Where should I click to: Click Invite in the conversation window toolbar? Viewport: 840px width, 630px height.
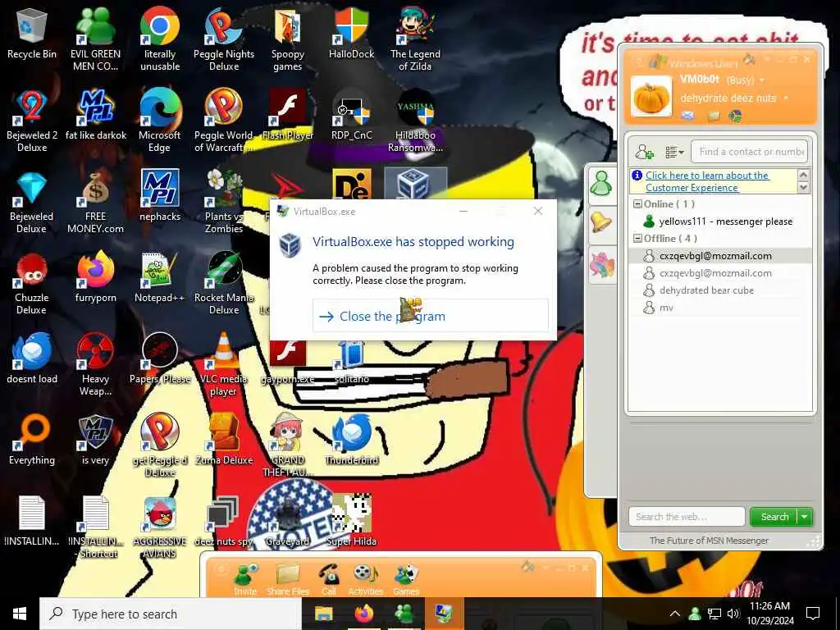pyautogui.click(x=245, y=580)
